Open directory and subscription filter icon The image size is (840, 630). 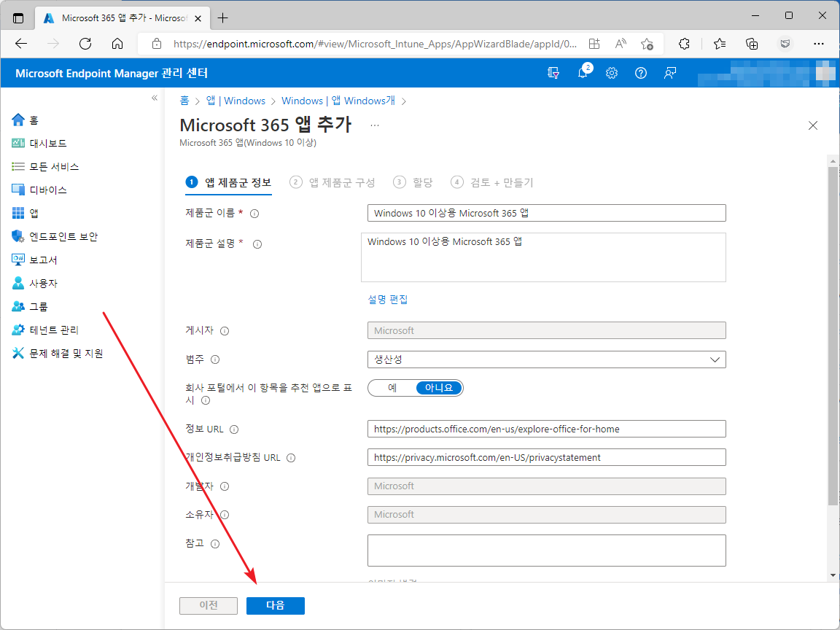[553, 73]
